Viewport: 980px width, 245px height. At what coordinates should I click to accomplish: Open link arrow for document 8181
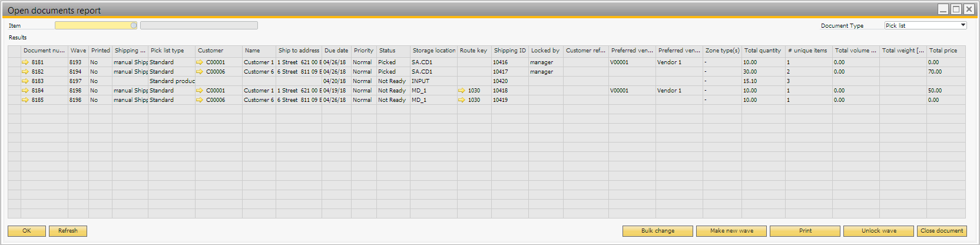25,62
